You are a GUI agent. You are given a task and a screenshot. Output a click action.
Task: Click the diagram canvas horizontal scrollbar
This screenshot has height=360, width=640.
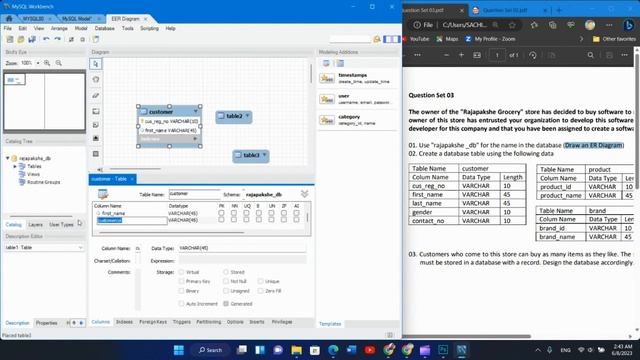[135, 169]
